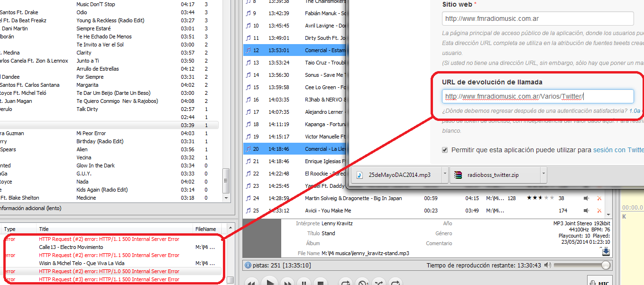
Task: Click the Title column header in log
Action: tap(44, 229)
